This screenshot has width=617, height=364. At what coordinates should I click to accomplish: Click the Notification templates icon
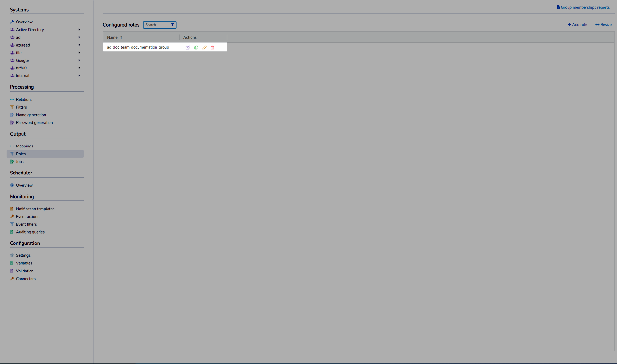click(x=12, y=209)
